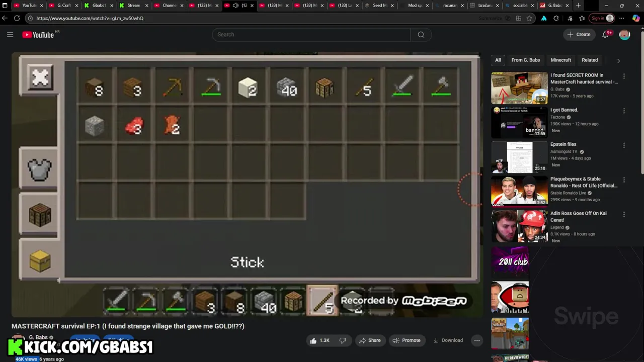Select the Minecraft filter chip
The image size is (644, 362).
tap(560, 60)
